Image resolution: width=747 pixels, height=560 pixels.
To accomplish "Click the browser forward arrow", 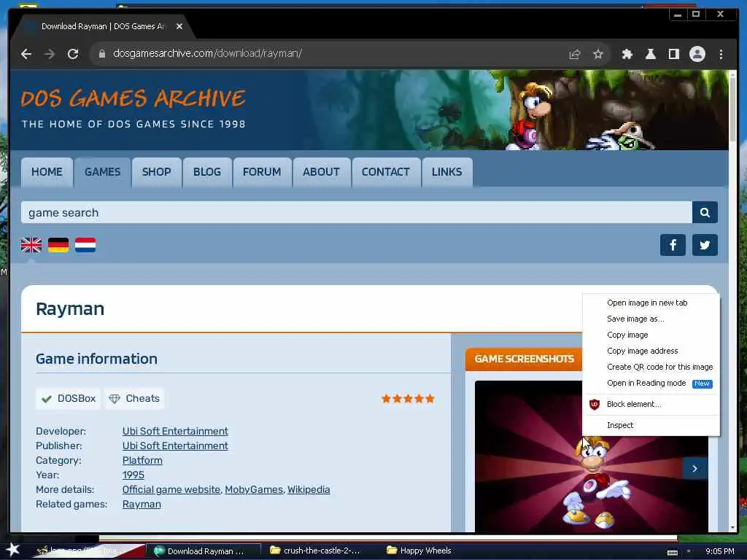I will click(50, 54).
